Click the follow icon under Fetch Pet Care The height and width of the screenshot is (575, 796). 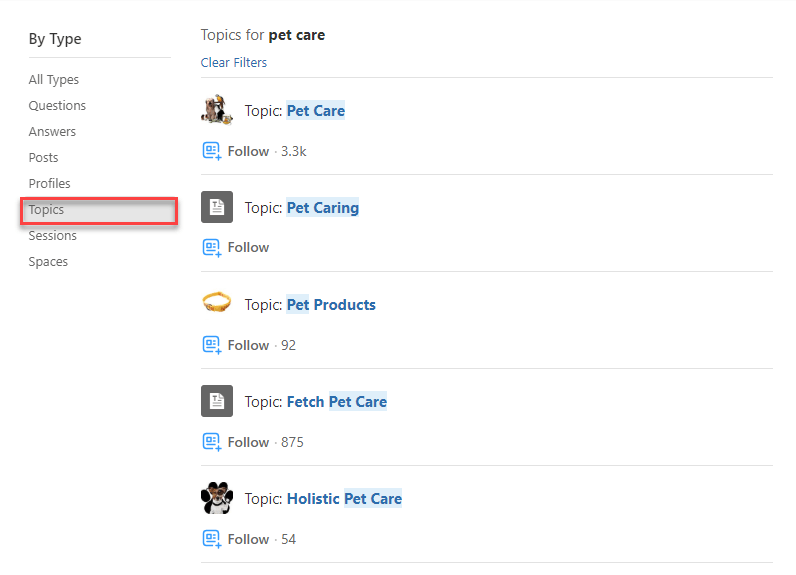212,442
